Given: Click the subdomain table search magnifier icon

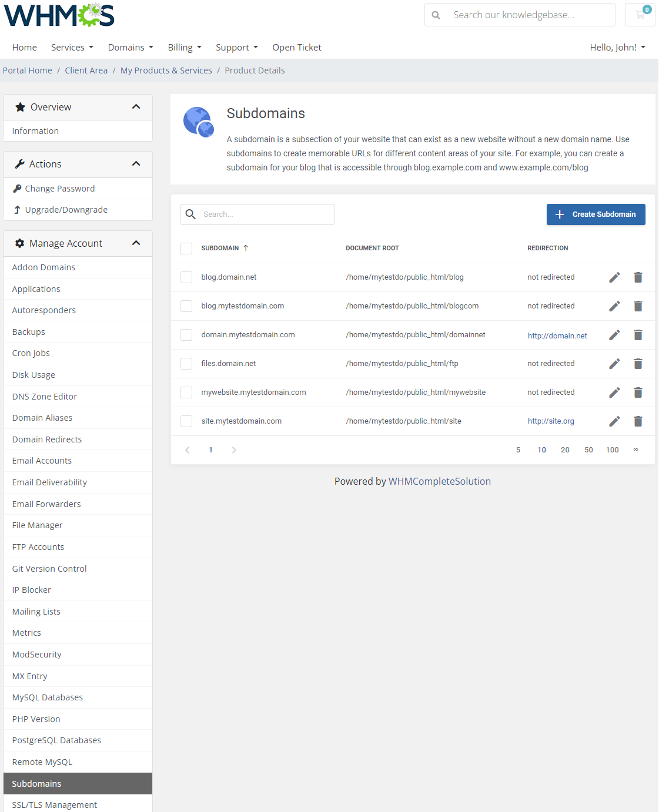Looking at the screenshot, I should tap(190, 214).
